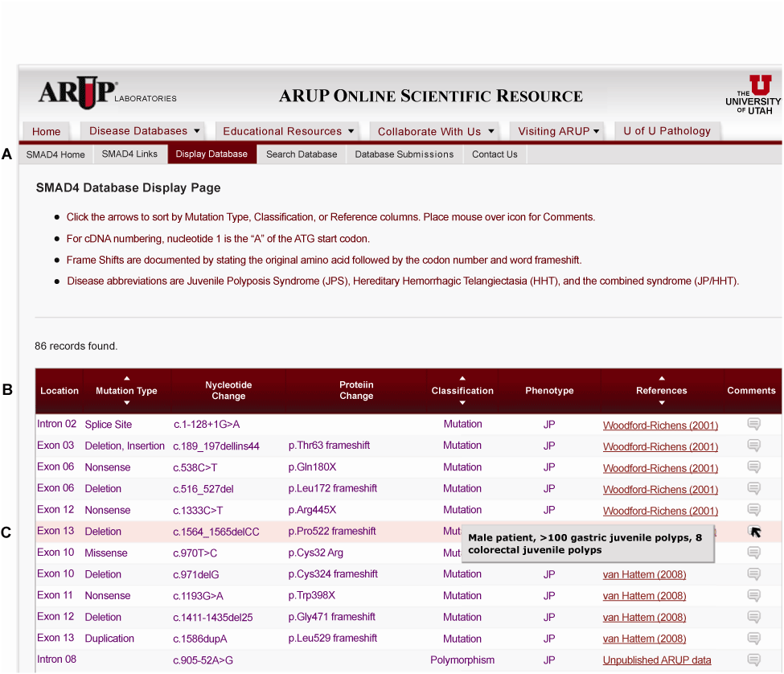Sort Classification ascending with up arrow

point(462,379)
